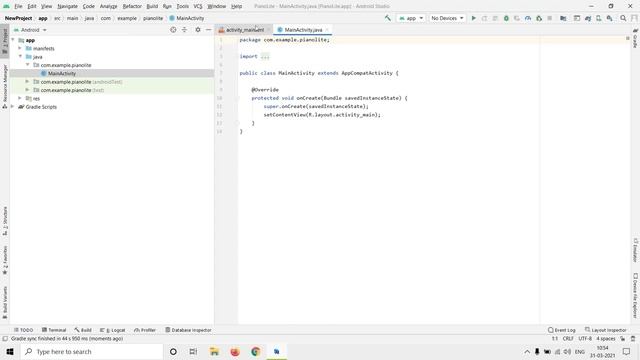This screenshot has width=640, height=360.
Task: Toggle the Gradle side tab
Action: tap(636, 38)
